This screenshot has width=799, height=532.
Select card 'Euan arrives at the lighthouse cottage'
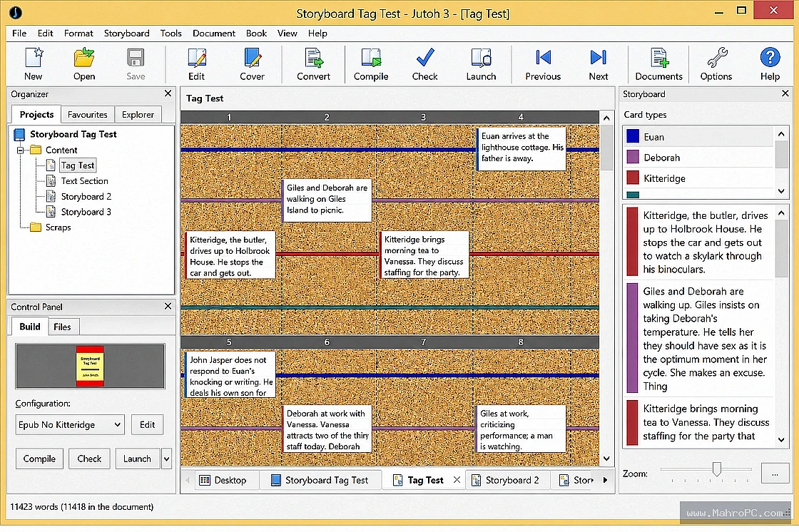click(x=521, y=148)
